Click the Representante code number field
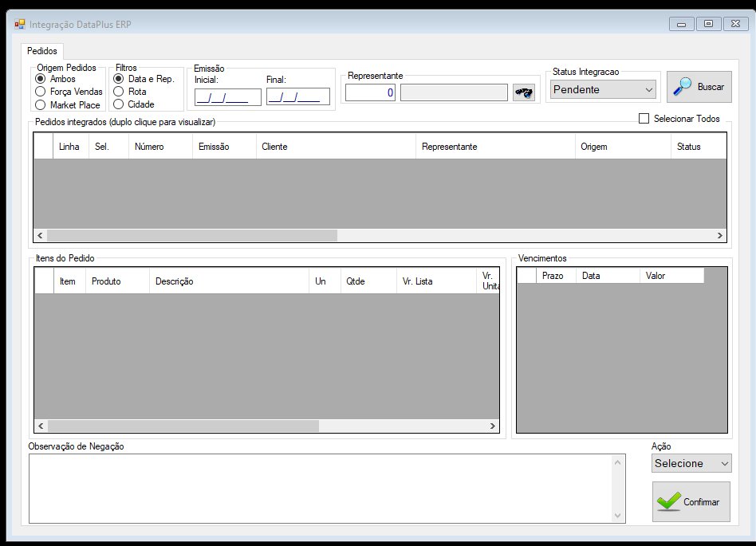 (370, 92)
